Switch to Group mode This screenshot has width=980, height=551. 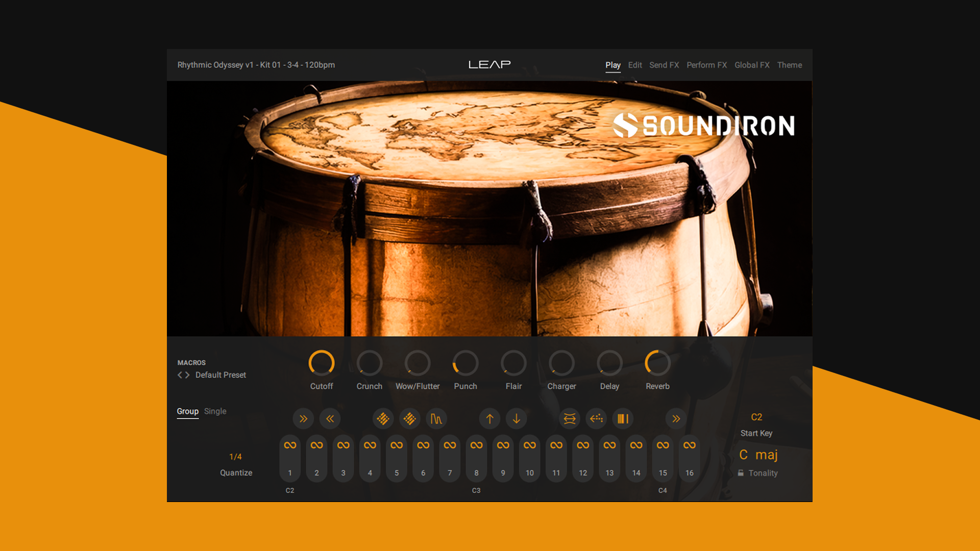[x=187, y=411]
